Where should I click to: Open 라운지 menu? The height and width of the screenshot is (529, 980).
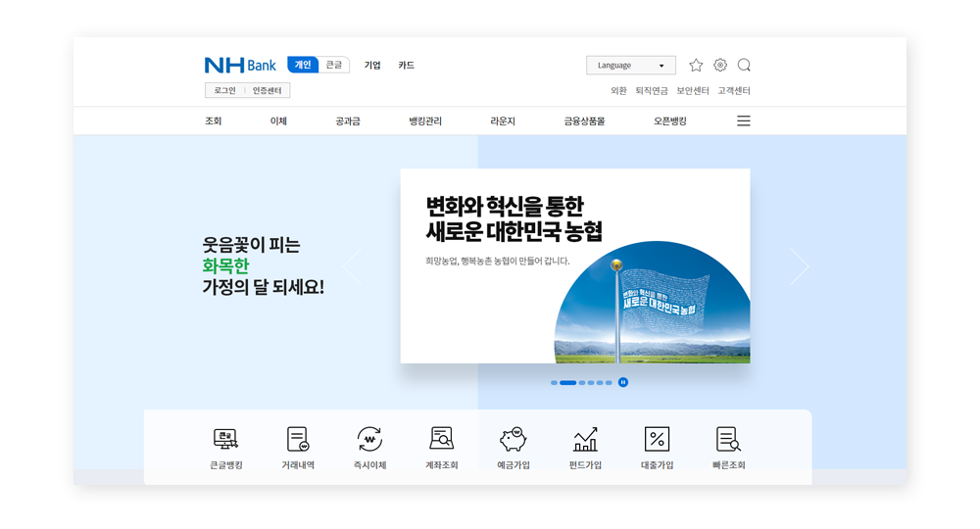click(x=503, y=121)
